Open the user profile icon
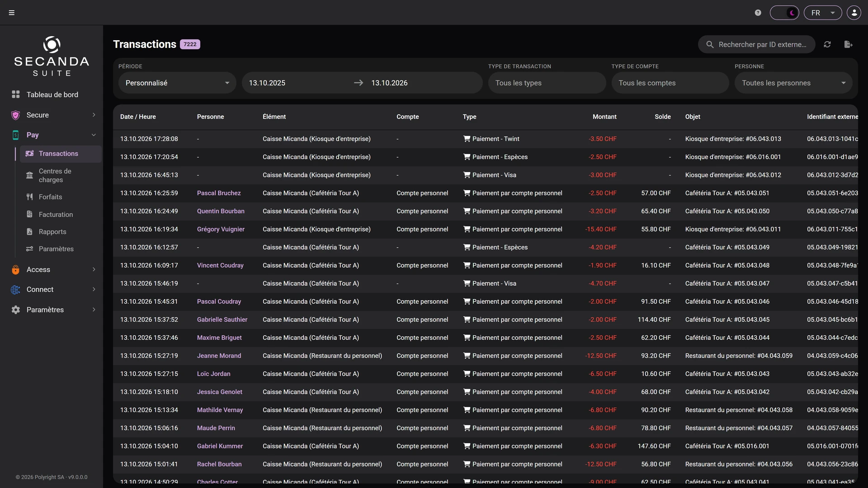This screenshot has height=488, width=868. tap(854, 13)
